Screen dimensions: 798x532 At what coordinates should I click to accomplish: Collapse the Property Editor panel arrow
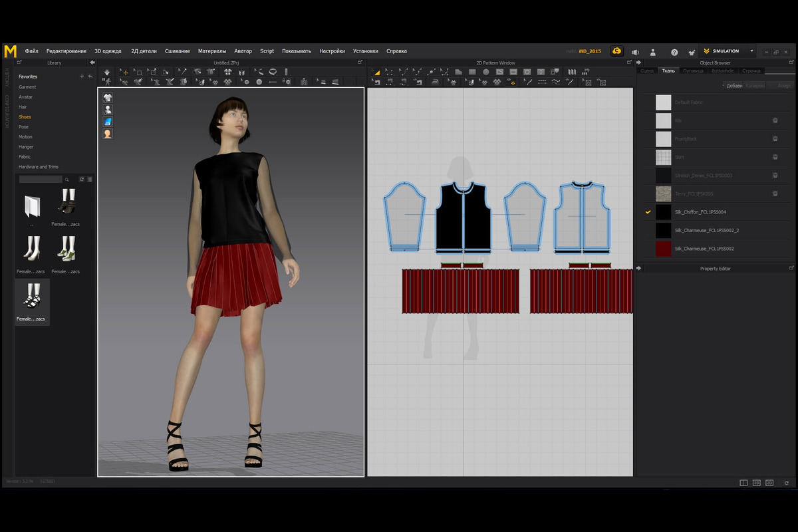pos(639,269)
